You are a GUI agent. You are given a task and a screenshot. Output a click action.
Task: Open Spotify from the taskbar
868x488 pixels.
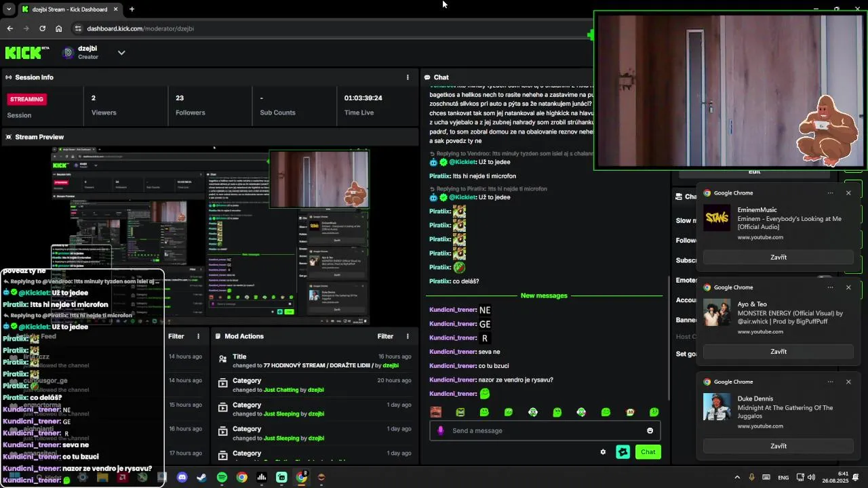222,477
